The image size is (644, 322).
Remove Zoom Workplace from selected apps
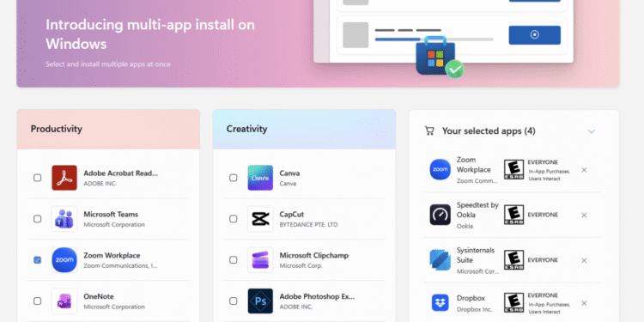[x=584, y=170]
